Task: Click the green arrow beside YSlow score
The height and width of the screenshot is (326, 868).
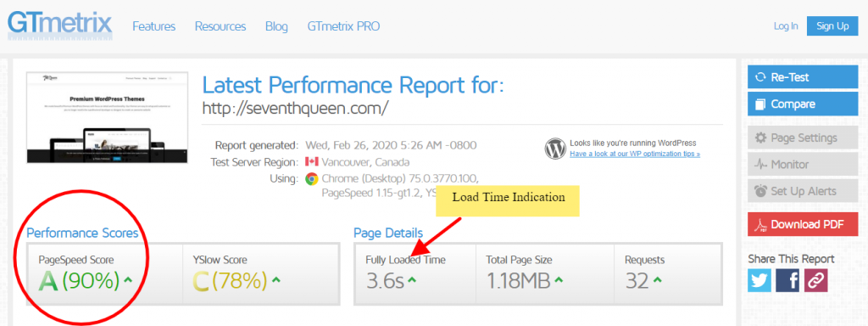Action: (x=276, y=279)
